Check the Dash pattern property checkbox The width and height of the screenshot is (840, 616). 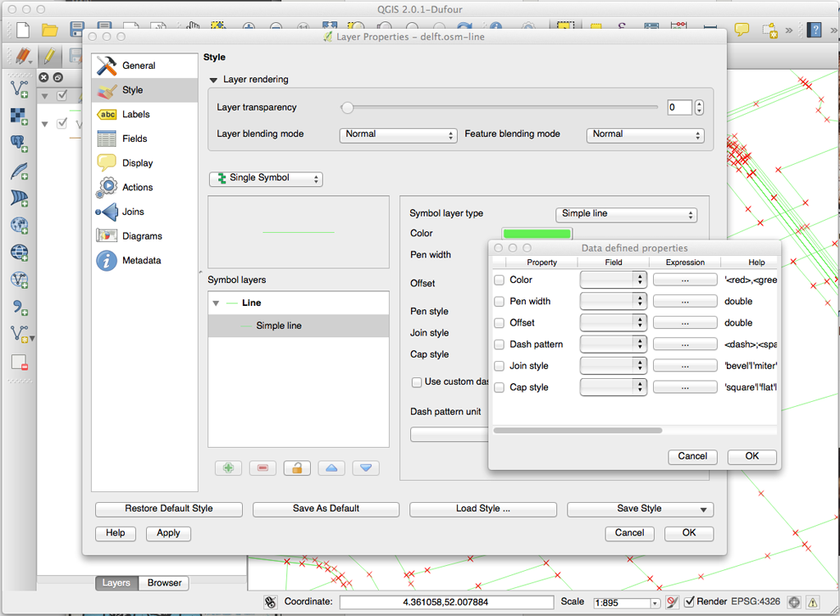tap(499, 345)
